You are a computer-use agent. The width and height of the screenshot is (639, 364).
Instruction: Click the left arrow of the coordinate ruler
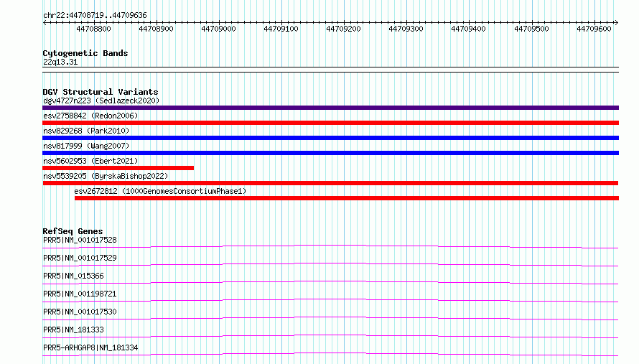[45, 22]
